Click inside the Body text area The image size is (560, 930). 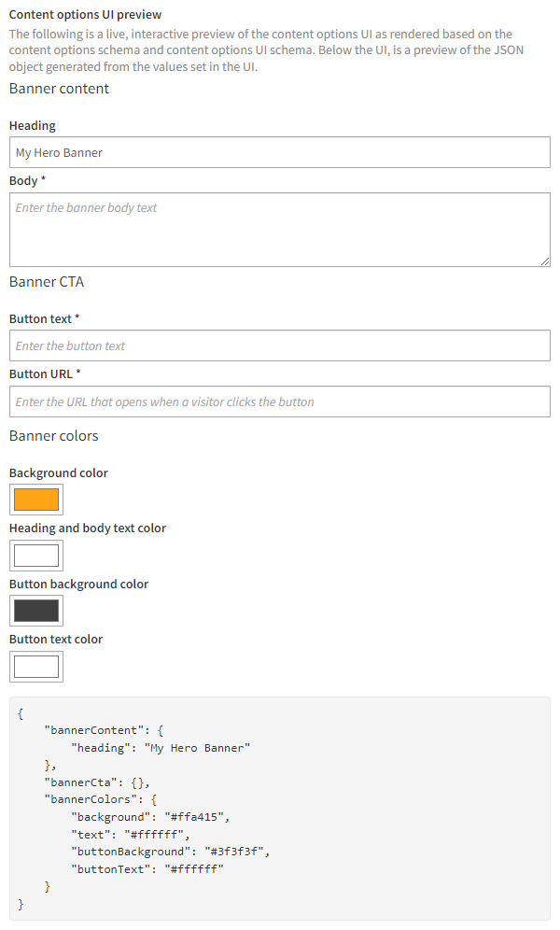(x=279, y=229)
